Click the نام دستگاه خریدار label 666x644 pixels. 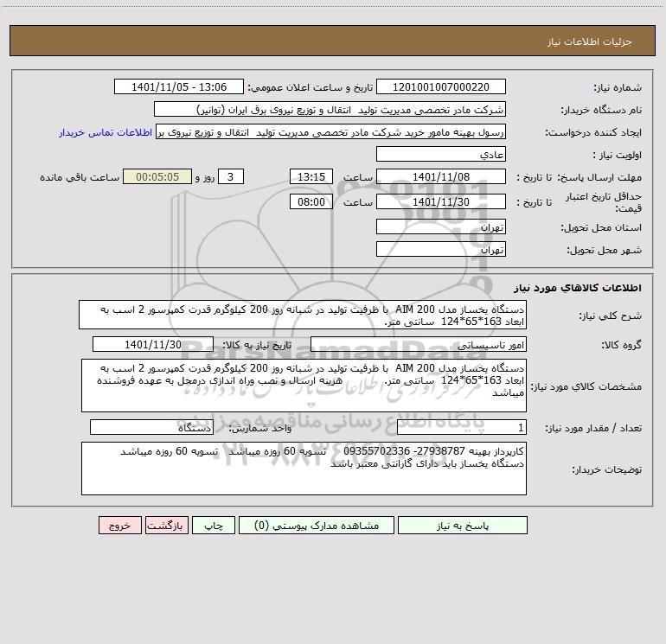click(601, 110)
